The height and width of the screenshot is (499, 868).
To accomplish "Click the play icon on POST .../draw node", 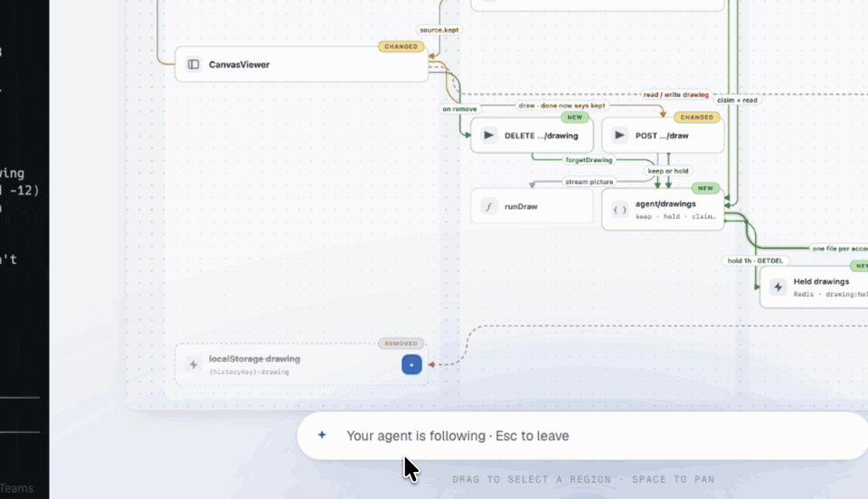I will pos(620,136).
